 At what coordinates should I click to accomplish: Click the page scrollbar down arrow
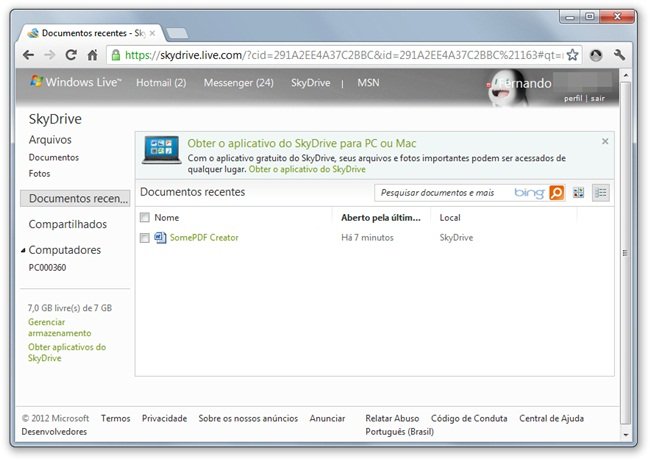point(626,435)
